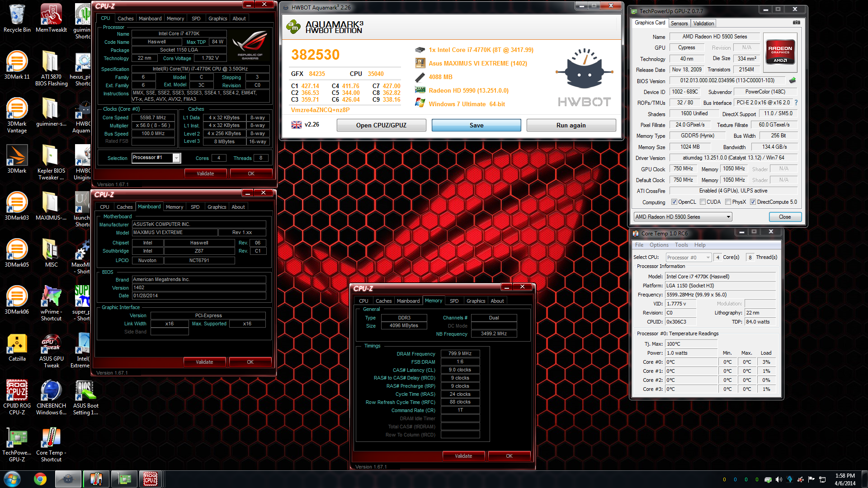Screen dimensions: 868x488
Task: Open the Recycle Bin desktop icon
Action: (x=17, y=18)
